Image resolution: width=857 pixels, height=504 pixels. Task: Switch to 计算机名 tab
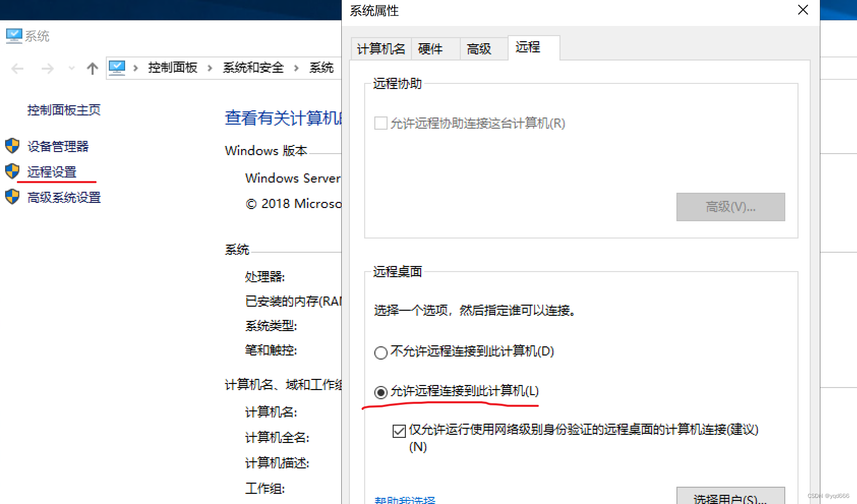pyautogui.click(x=381, y=49)
